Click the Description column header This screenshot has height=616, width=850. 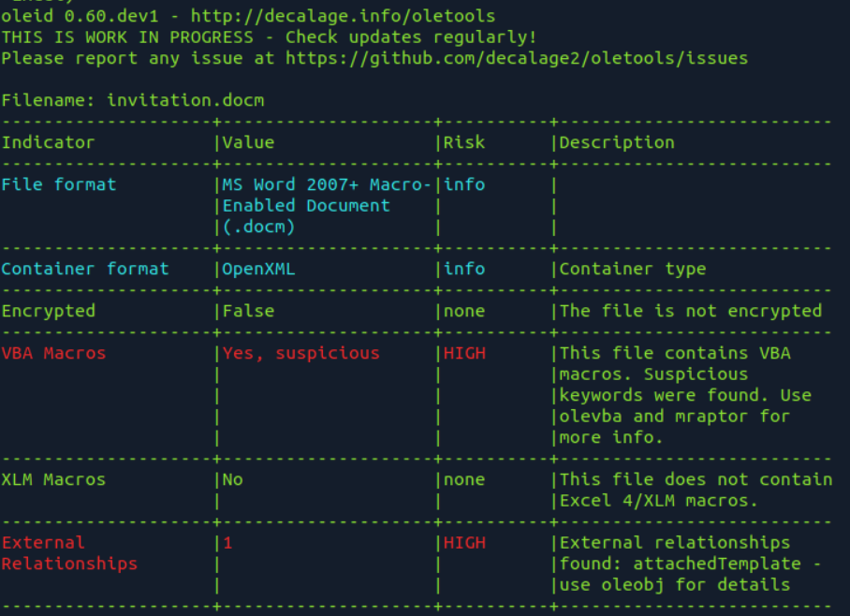coord(617,142)
